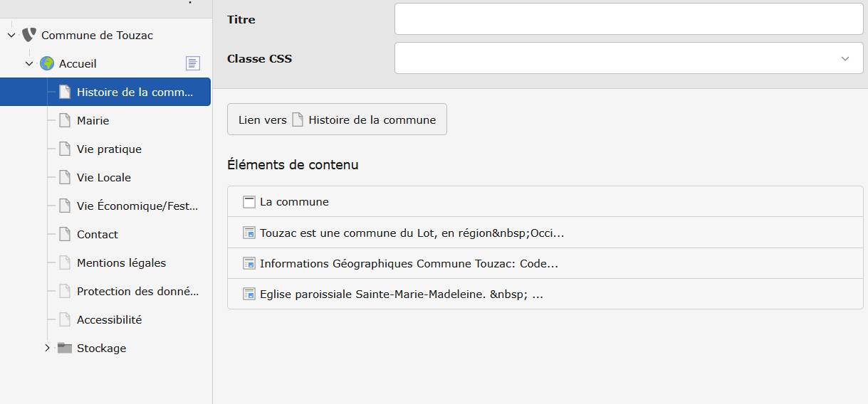Click the page icon beside Mentions légales
The image size is (868, 404).
point(65,262)
